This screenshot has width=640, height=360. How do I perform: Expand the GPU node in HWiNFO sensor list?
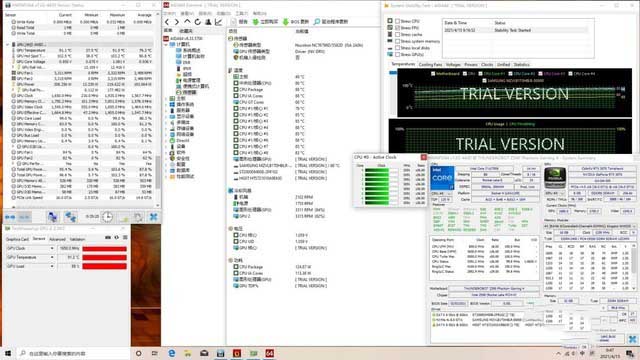click(7, 44)
